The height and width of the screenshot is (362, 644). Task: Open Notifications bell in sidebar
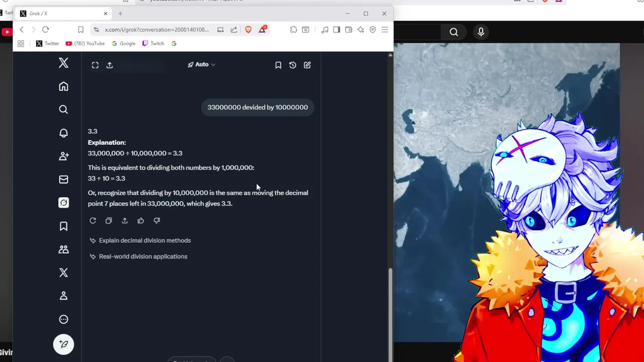pyautogui.click(x=63, y=133)
